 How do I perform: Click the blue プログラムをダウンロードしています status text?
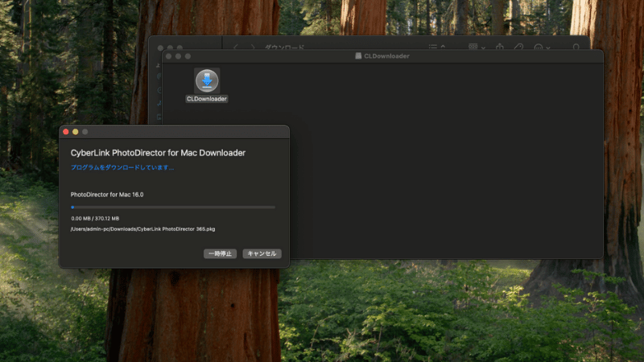pos(122,167)
